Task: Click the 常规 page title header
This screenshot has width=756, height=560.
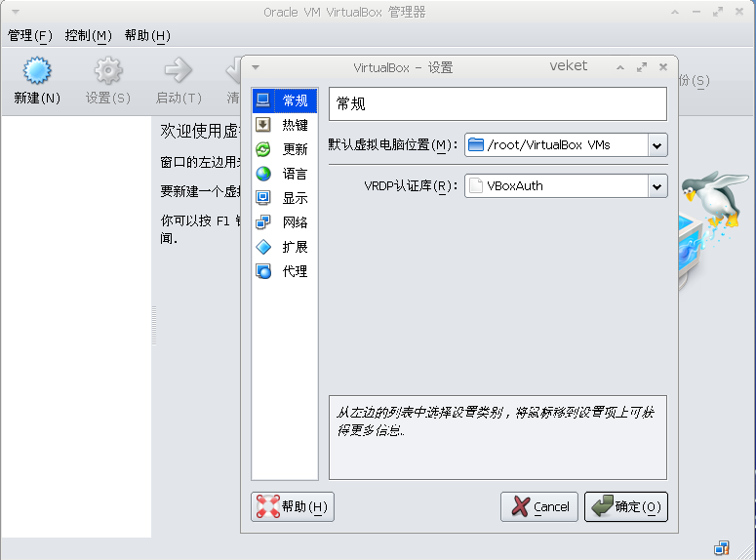Action: pos(497,103)
